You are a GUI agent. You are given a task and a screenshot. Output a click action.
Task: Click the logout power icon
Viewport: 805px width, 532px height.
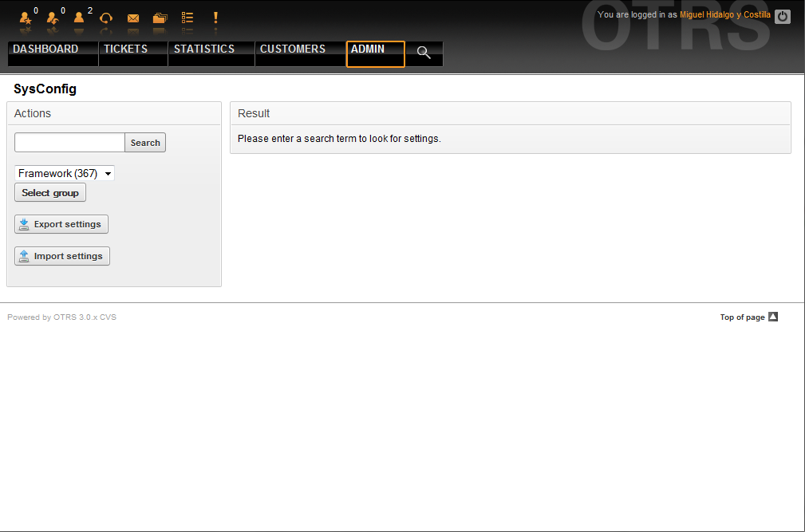(x=783, y=16)
